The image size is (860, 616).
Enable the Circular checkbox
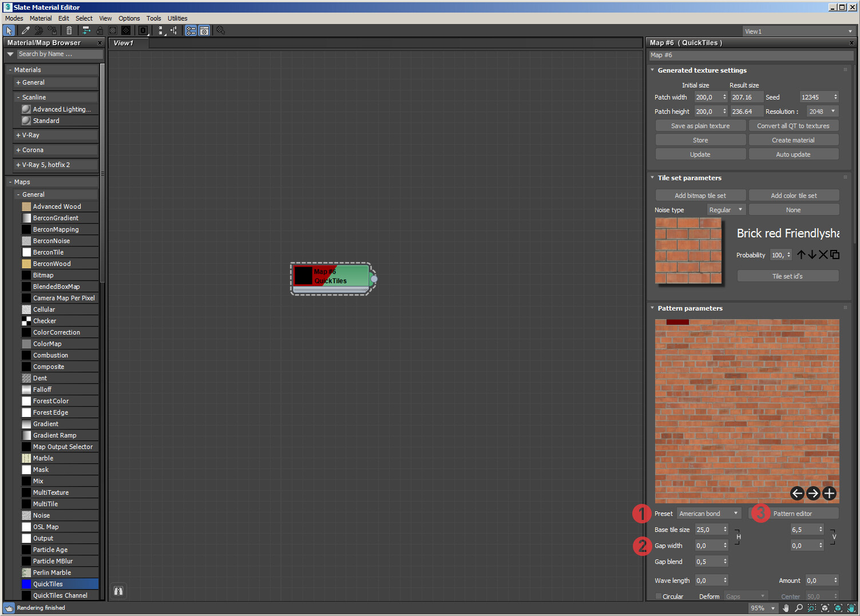click(x=659, y=597)
